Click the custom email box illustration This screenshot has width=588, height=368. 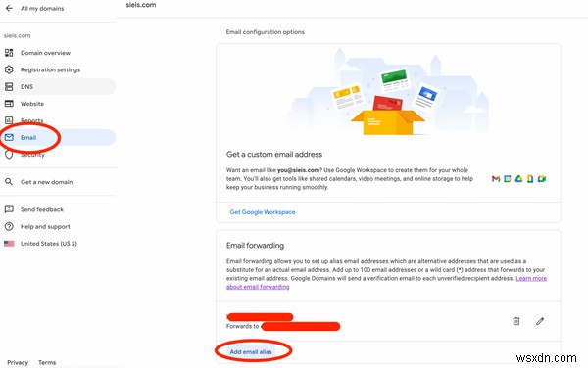pyautogui.click(x=388, y=92)
